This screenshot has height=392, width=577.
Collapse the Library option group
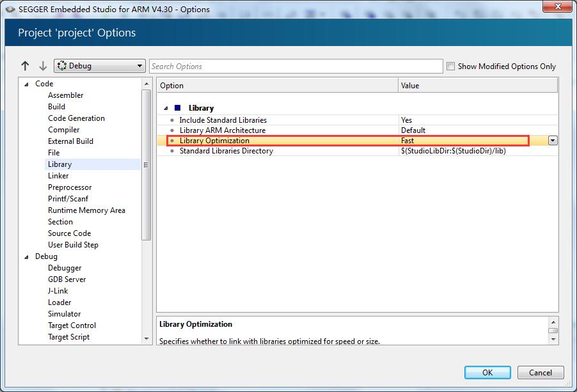(x=166, y=108)
